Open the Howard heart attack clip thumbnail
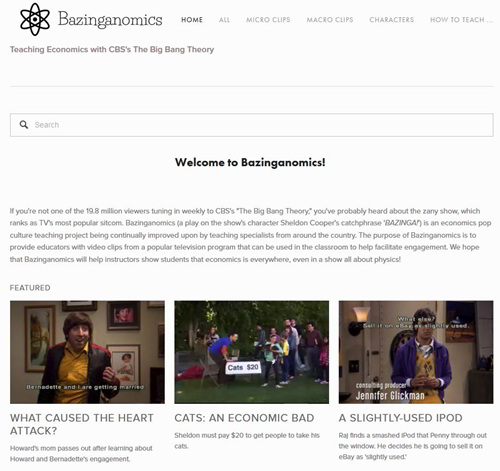The width and height of the screenshot is (500, 471). tap(87, 352)
